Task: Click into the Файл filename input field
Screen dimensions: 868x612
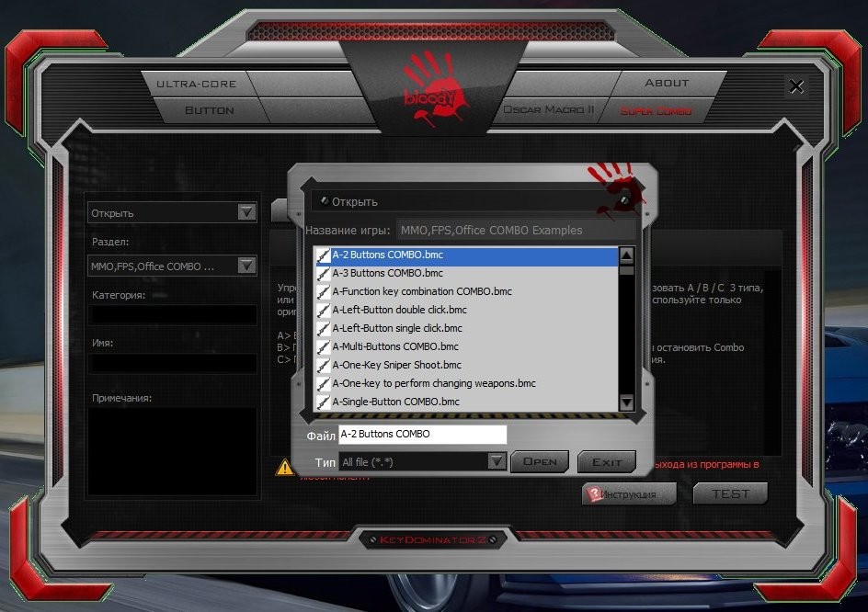Action: 422,435
